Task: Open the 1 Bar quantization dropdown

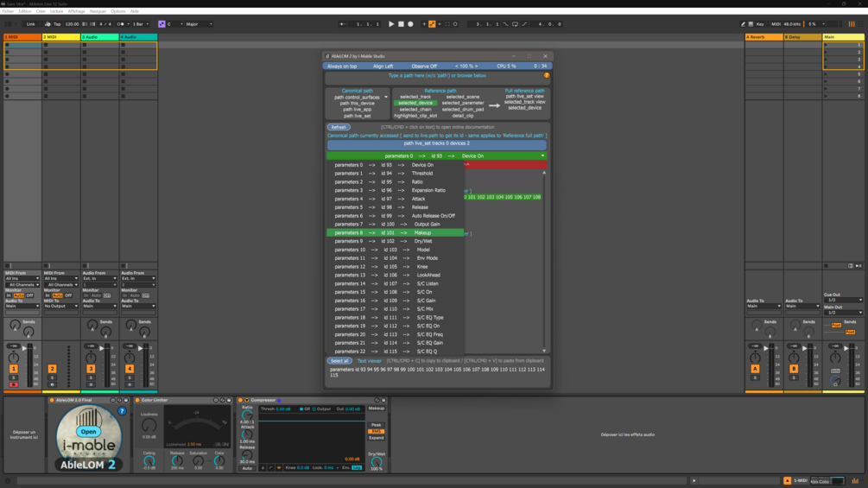Action: click(x=141, y=24)
